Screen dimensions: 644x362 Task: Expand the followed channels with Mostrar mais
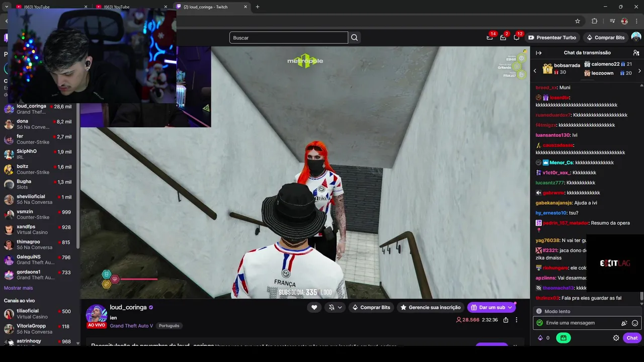[x=18, y=288]
